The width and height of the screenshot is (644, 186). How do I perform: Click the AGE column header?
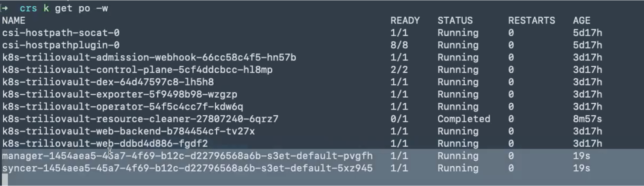pyautogui.click(x=581, y=21)
